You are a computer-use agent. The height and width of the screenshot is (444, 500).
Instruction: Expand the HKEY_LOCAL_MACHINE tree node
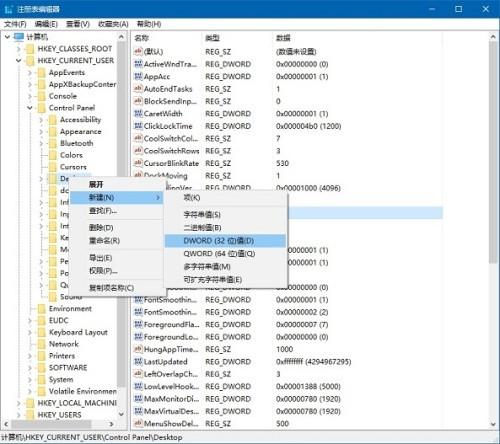(x=19, y=403)
